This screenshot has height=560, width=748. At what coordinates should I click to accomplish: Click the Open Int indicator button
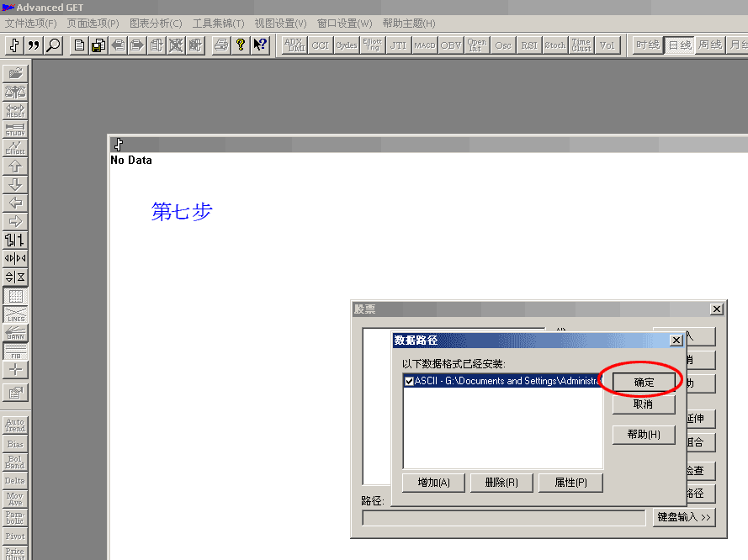[476, 45]
